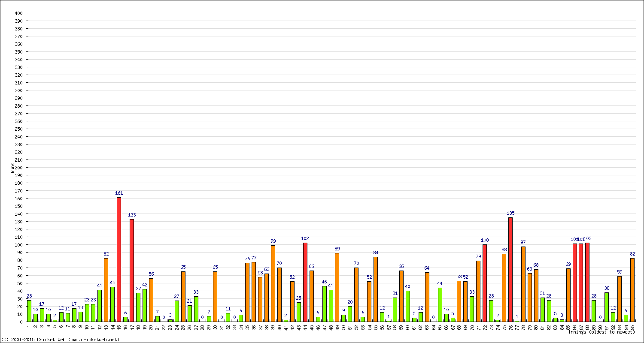Click the 56 value label
The image size is (644, 343).
pos(151,274)
